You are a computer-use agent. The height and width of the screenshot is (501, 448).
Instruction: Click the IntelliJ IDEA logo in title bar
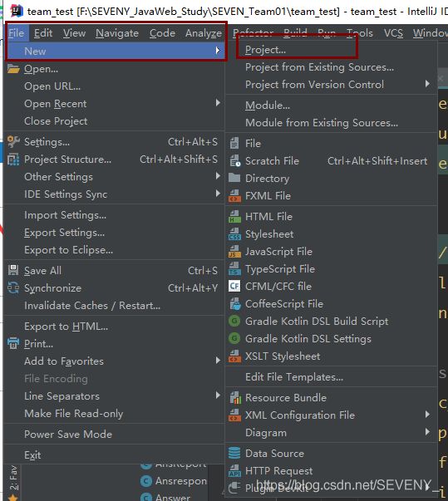(x=16, y=11)
